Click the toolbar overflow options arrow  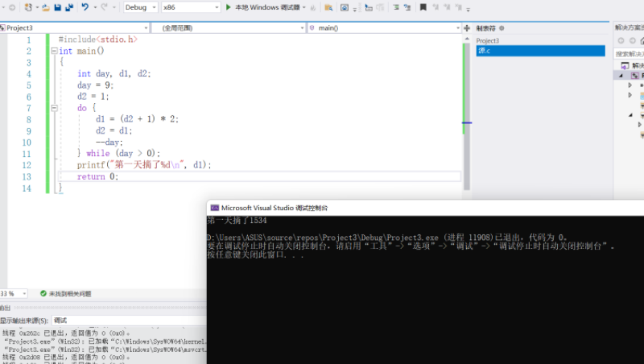point(469,9)
